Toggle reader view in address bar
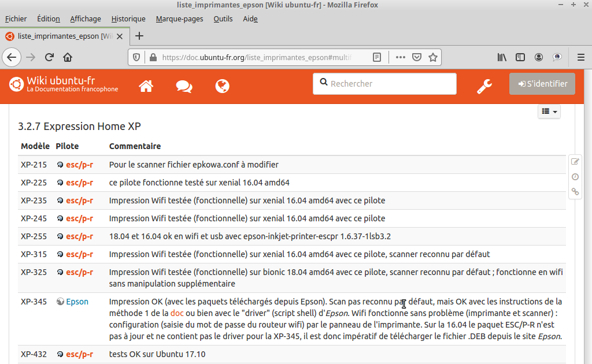 point(377,57)
